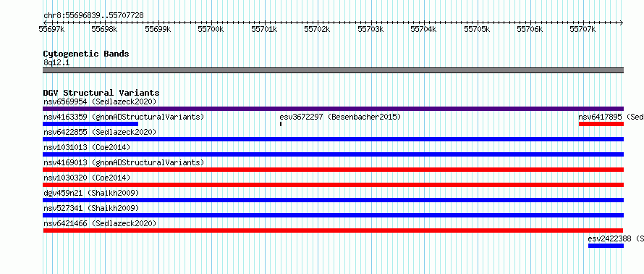Click the tiny black esv3672297 variant marker

(281, 124)
